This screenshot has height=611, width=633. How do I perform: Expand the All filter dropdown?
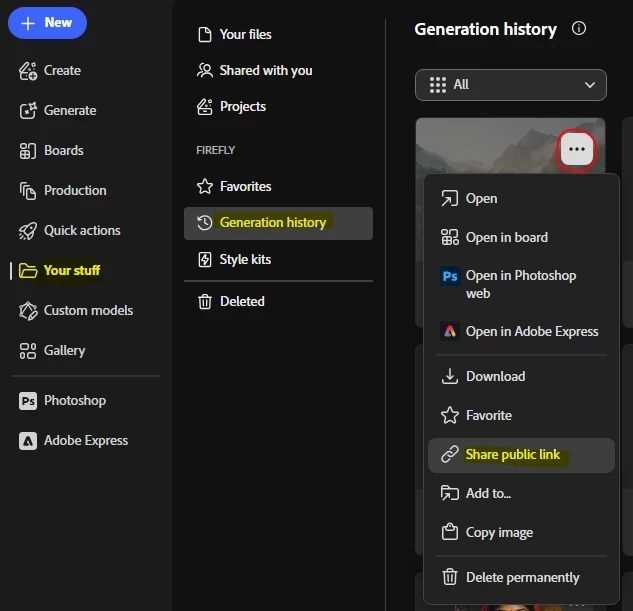[510, 85]
